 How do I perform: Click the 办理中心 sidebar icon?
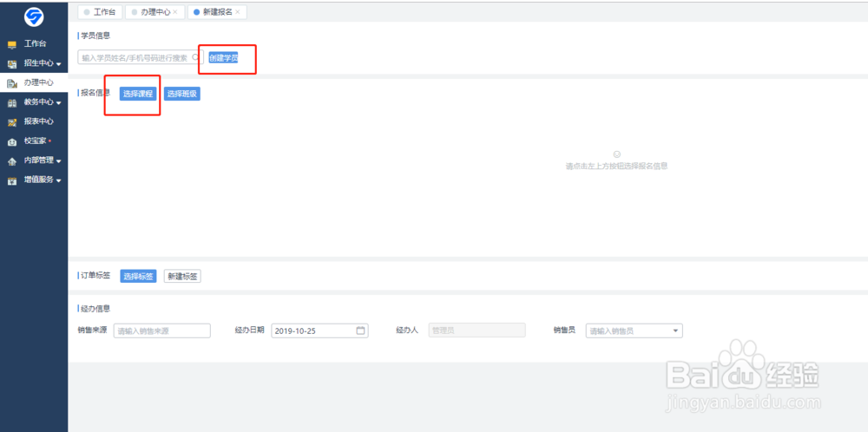[12, 83]
